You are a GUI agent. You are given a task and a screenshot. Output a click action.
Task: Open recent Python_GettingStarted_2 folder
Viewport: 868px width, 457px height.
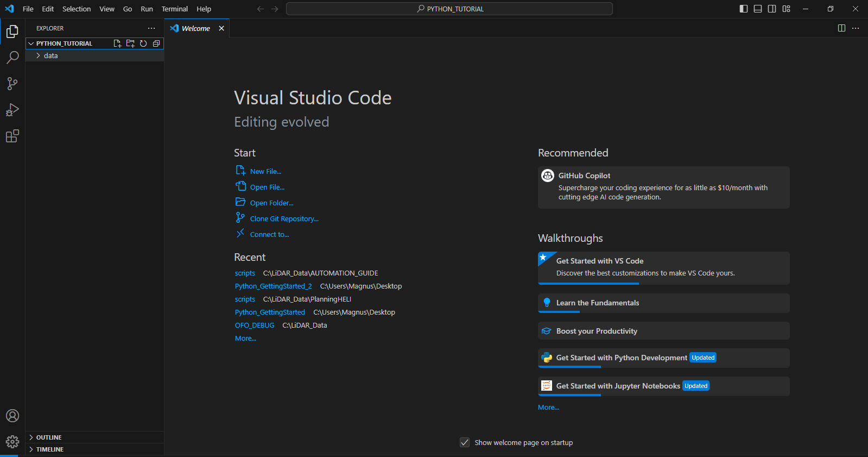pyautogui.click(x=274, y=286)
